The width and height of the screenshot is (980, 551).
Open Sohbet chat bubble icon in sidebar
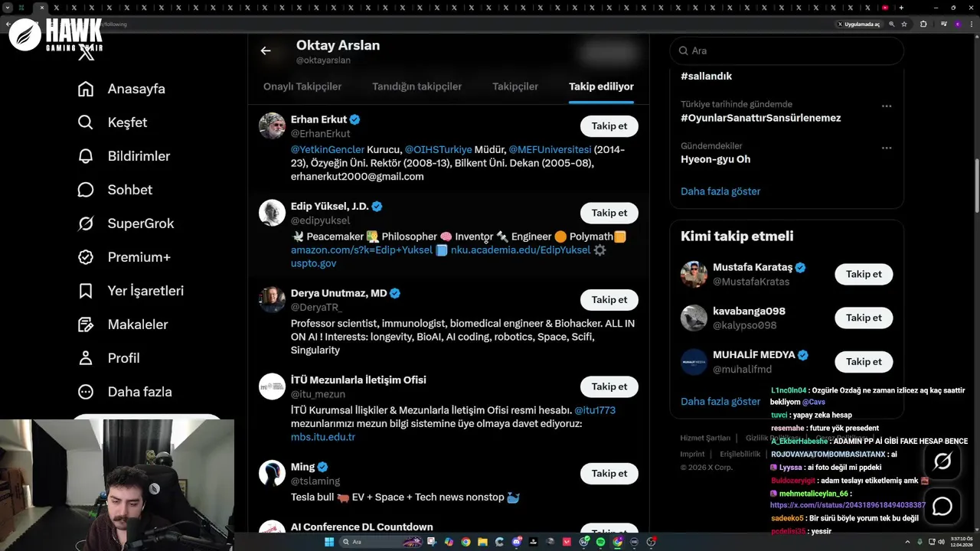tap(86, 190)
